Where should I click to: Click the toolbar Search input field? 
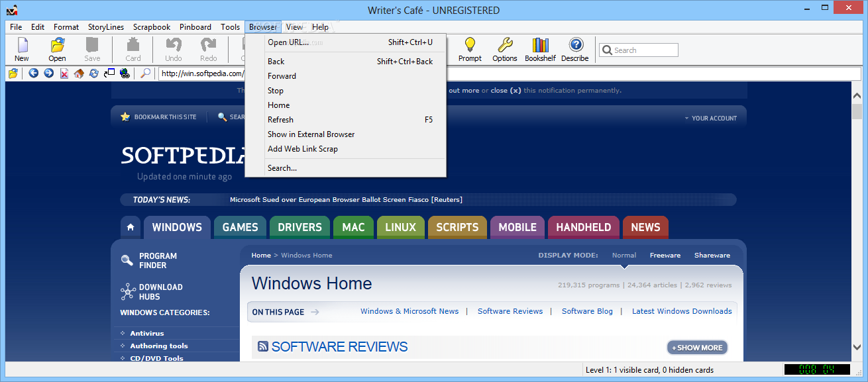pyautogui.click(x=639, y=50)
